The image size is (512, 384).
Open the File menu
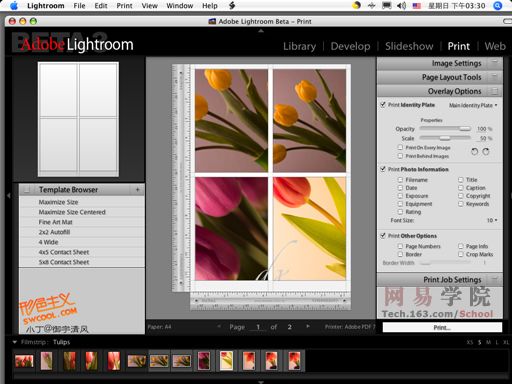[79, 6]
